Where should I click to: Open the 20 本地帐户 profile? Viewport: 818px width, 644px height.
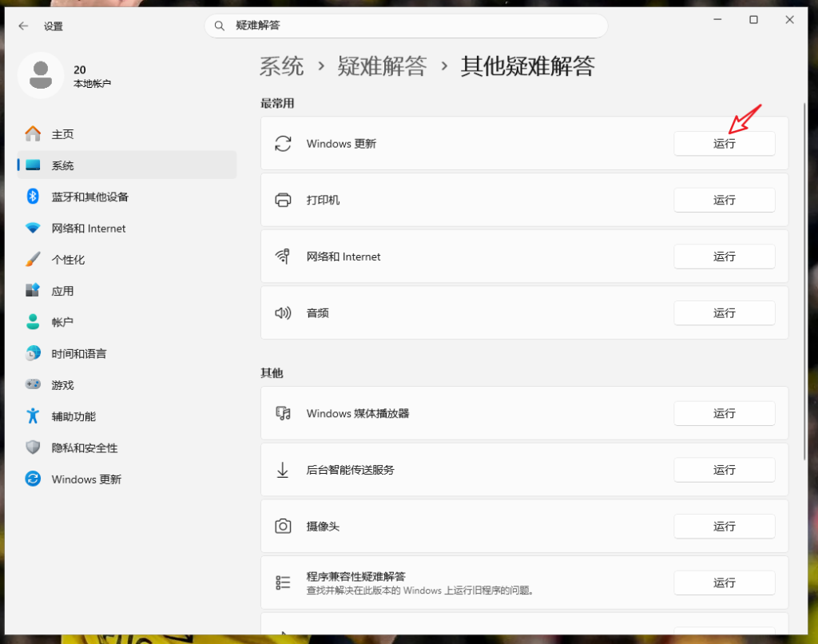tap(65, 76)
